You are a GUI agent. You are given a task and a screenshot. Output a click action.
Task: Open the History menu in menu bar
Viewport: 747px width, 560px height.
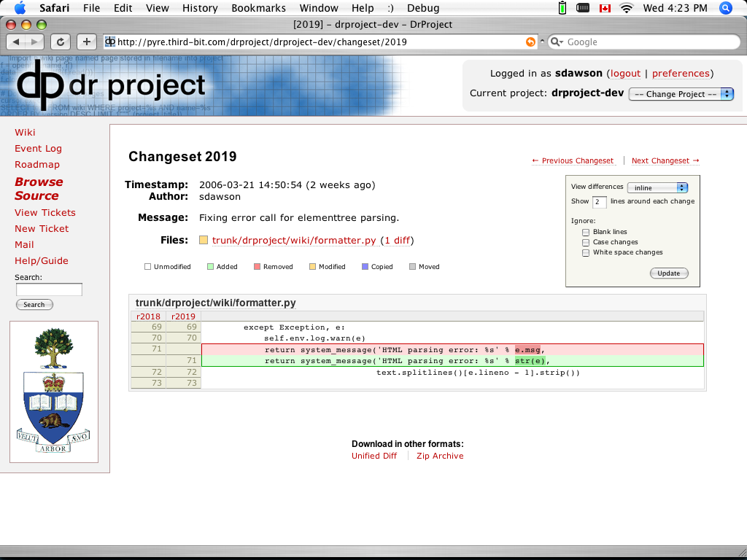click(x=200, y=8)
